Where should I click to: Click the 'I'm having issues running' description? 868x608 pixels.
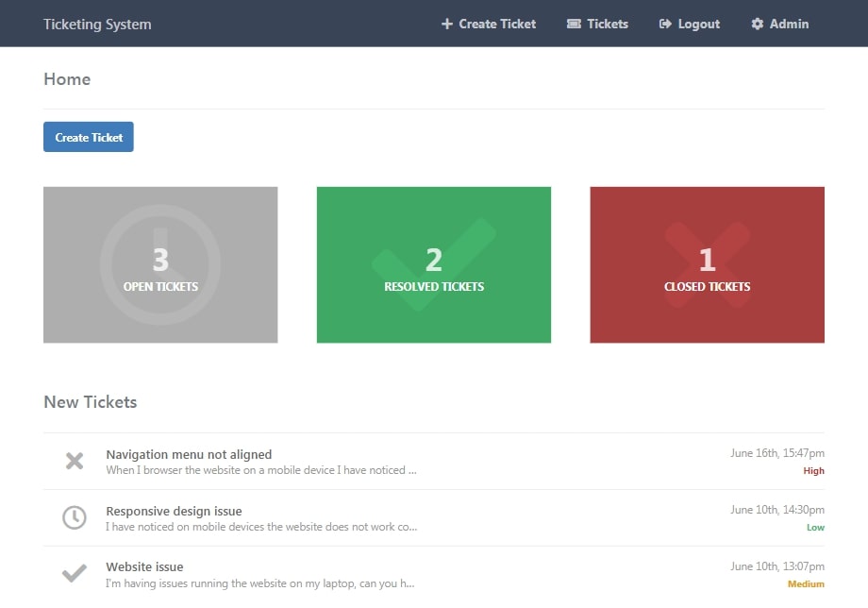point(260,583)
